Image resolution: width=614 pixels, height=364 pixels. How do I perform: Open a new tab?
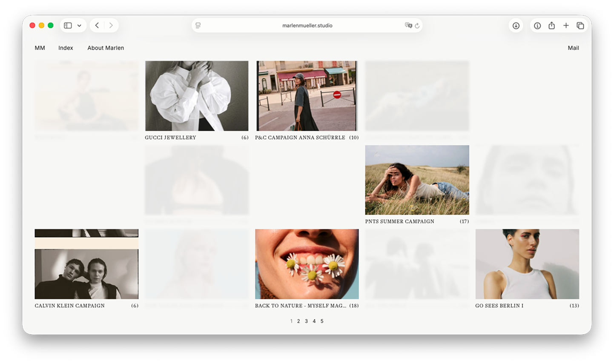pyautogui.click(x=566, y=26)
